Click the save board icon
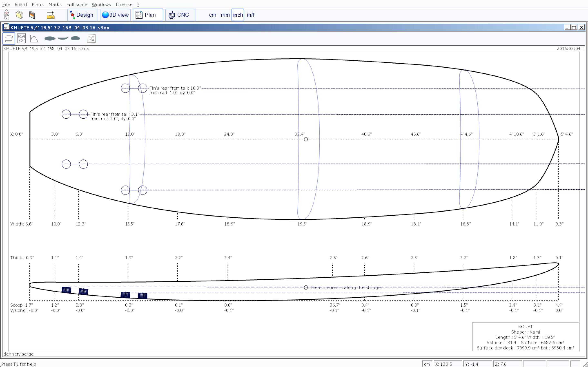The height and width of the screenshot is (367, 588). [32, 15]
